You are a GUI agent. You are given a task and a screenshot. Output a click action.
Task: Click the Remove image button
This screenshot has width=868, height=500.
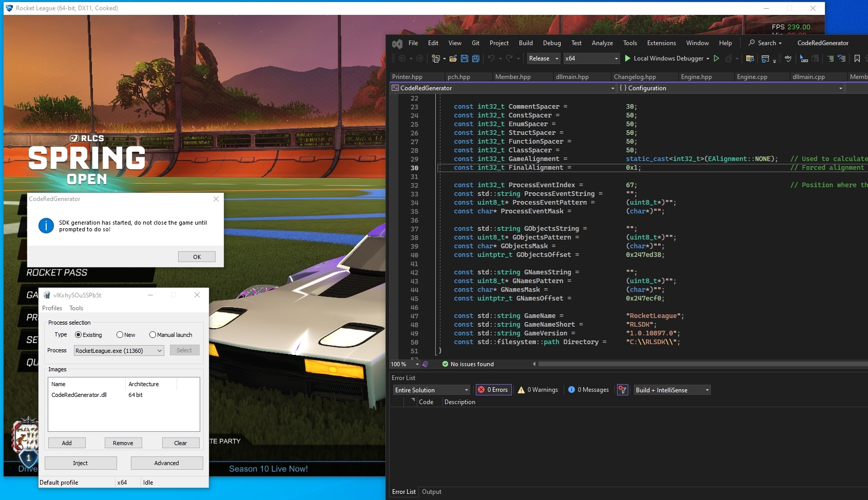pos(123,443)
